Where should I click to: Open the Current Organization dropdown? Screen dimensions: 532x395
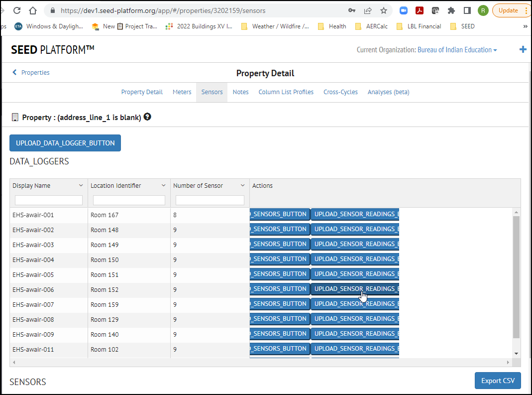[x=457, y=49]
